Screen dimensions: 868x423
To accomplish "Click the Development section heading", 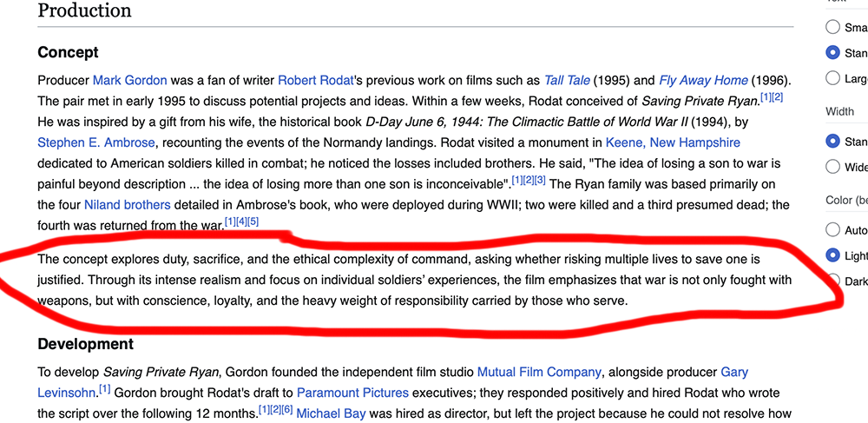I will pyautogui.click(x=85, y=344).
